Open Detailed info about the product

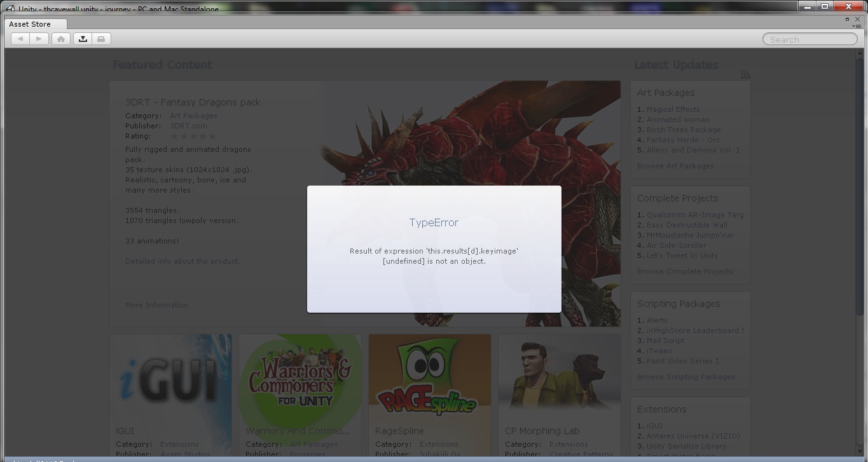pyautogui.click(x=183, y=261)
